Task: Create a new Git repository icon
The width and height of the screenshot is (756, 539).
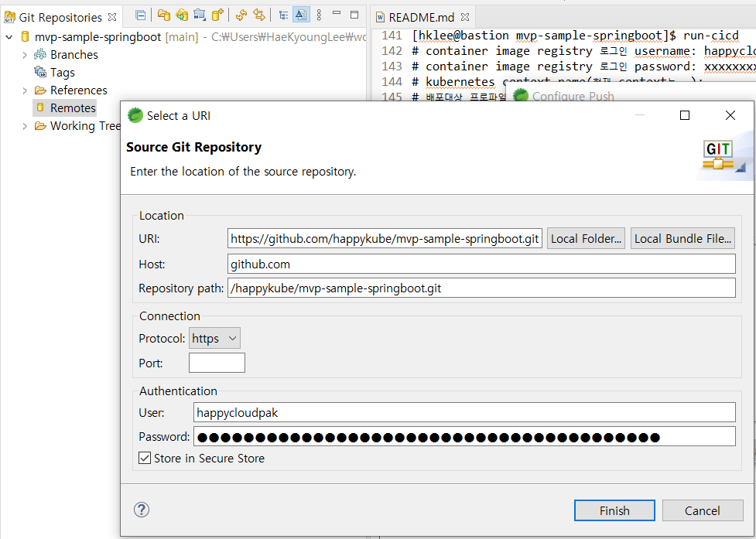Action: click(x=217, y=15)
